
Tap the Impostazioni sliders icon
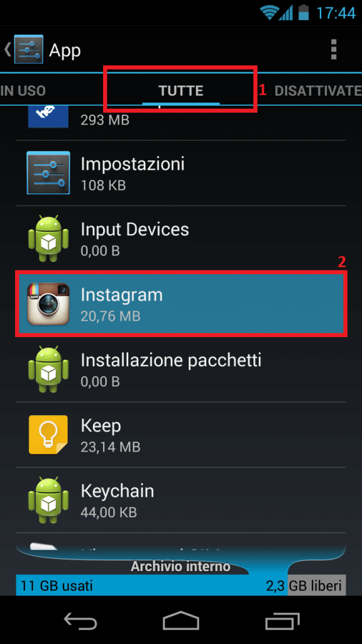48,172
